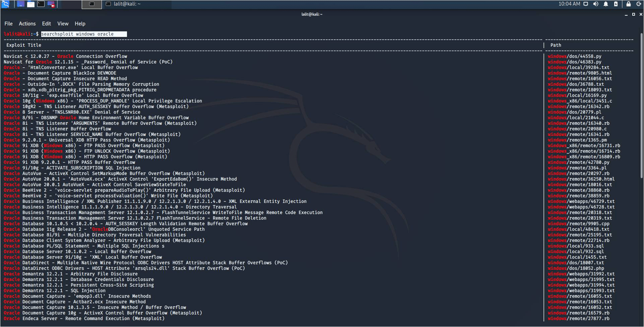Open the Actions menu
Image resolution: width=644 pixels, height=327 pixels.
tap(27, 23)
